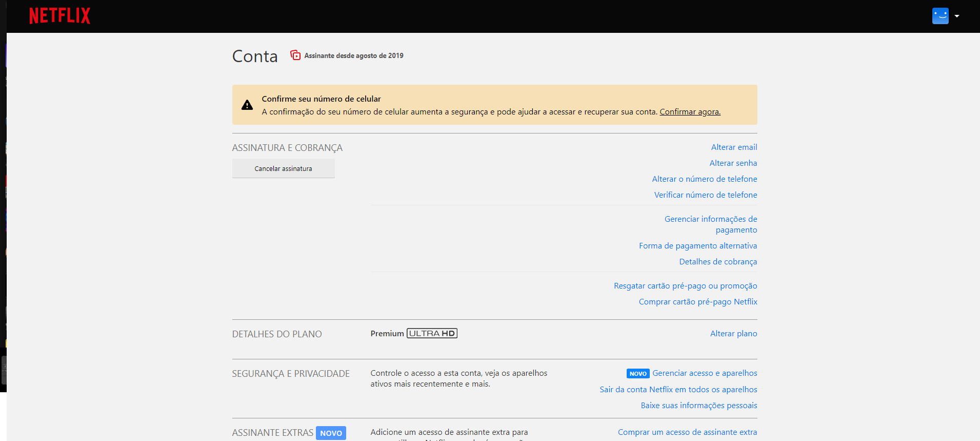Open the Alterar email link
The width and height of the screenshot is (980, 441).
734,147
